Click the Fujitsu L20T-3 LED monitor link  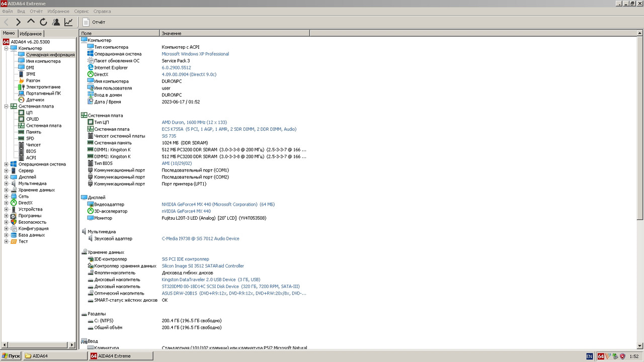tap(214, 218)
